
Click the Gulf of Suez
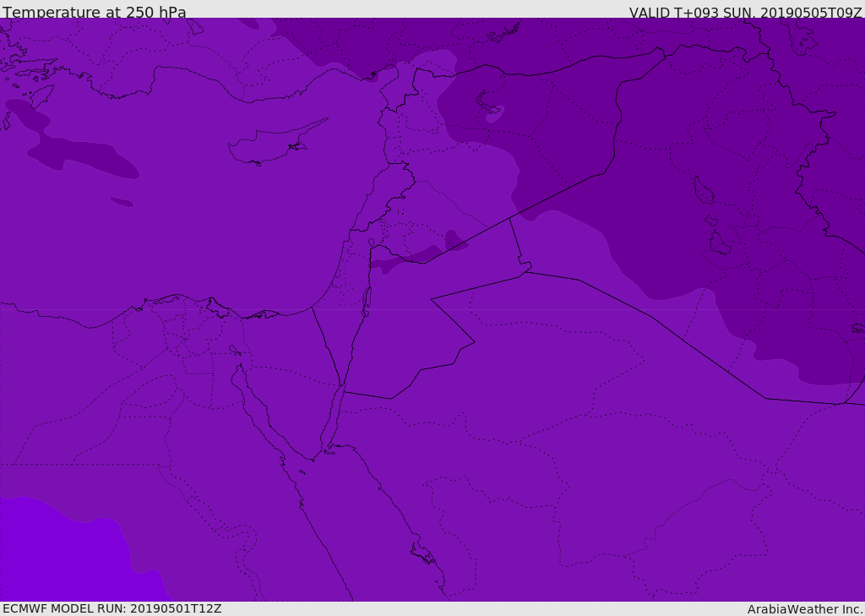point(258,406)
